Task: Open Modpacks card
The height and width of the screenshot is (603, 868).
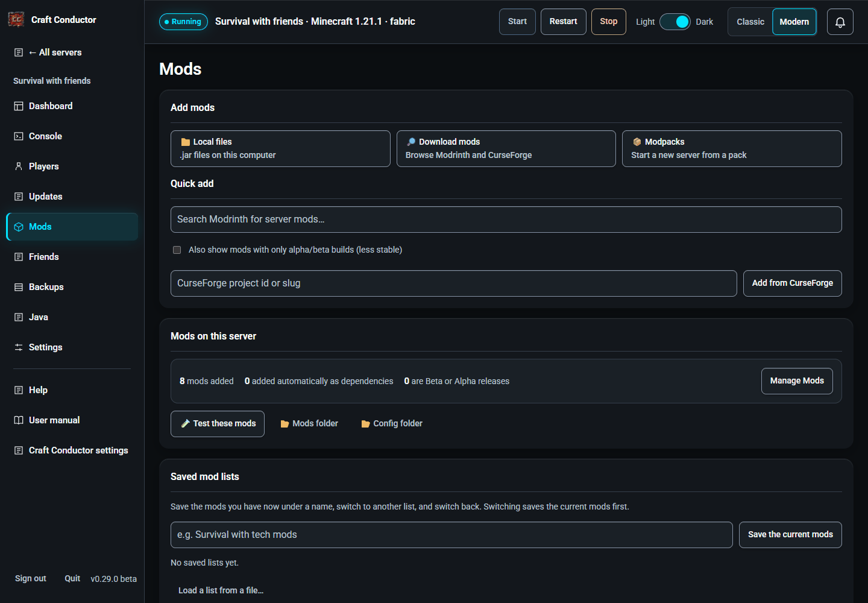Action: click(732, 148)
